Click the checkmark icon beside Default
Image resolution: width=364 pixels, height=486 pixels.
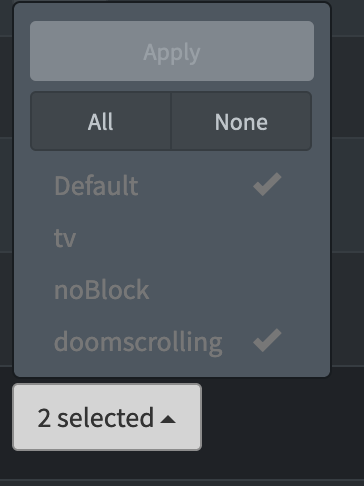267,184
